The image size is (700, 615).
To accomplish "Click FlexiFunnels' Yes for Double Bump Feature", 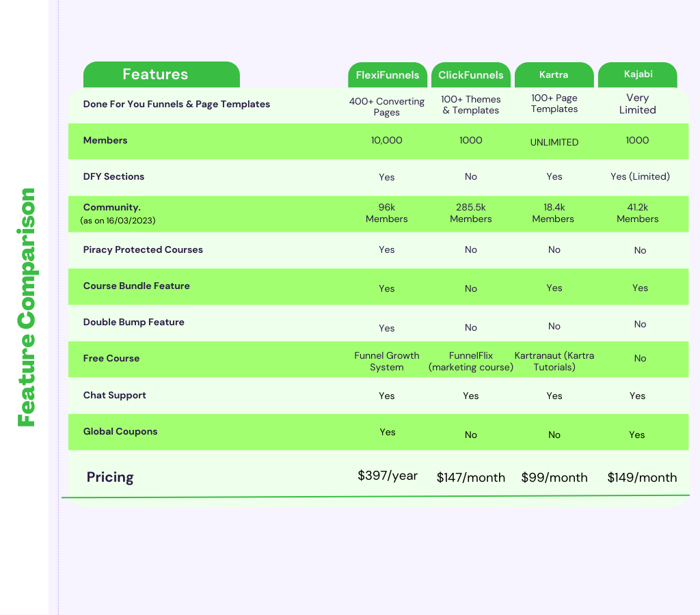I will (387, 328).
